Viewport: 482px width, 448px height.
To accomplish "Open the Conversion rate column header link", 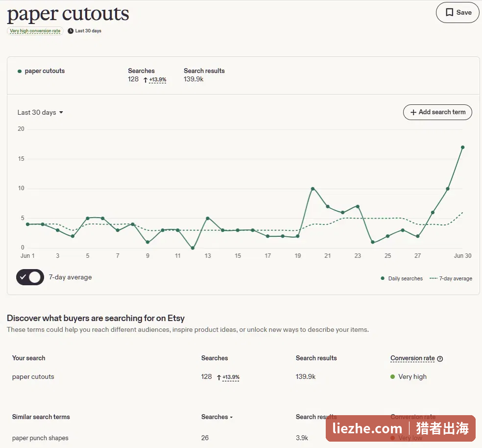I will pos(412,358).
